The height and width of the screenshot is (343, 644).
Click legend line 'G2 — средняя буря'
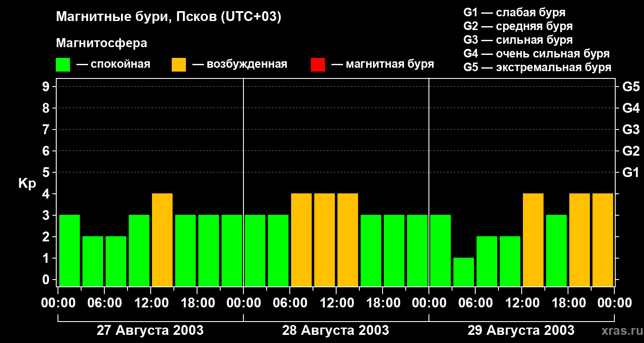[x=518, y=26]
